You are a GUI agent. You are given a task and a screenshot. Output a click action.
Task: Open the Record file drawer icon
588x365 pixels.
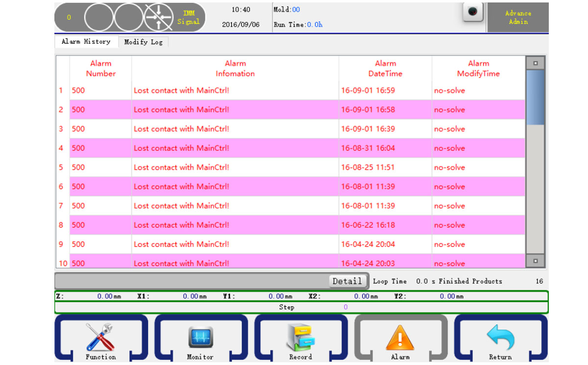[300, 338]
